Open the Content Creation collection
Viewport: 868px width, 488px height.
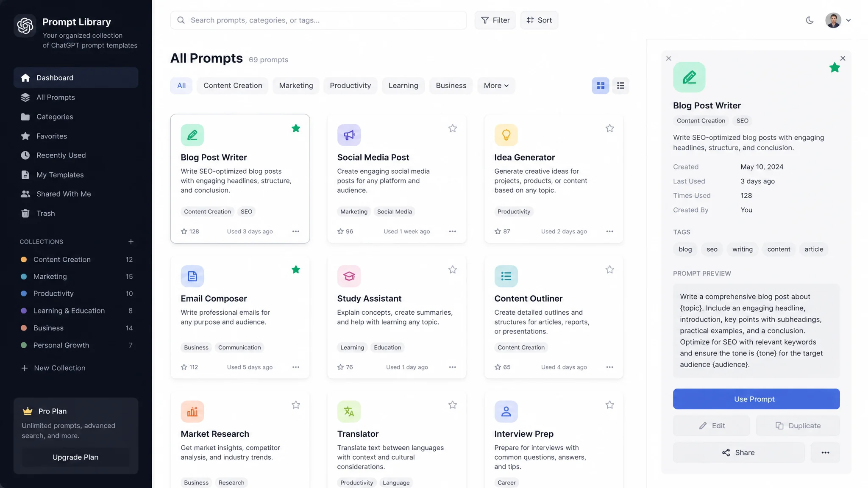tap(76, 260)
